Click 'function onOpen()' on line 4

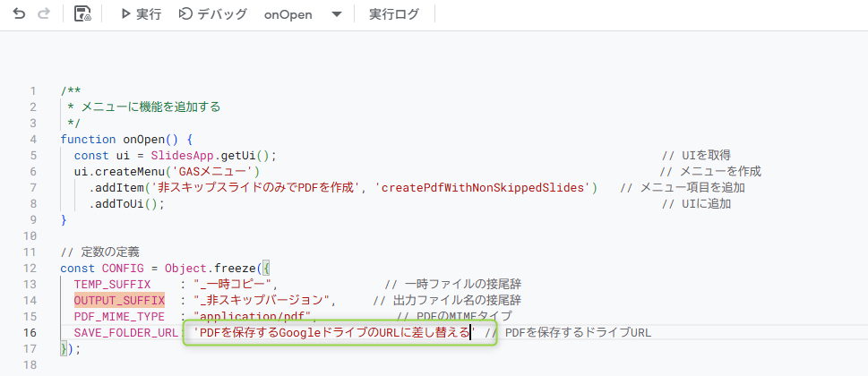[119, 140]
